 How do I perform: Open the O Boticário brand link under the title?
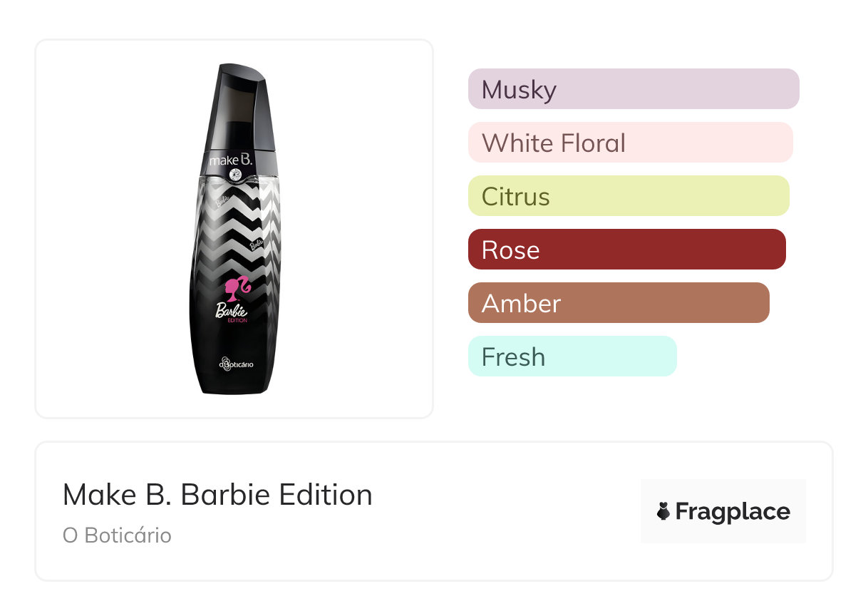coord(117,535)
